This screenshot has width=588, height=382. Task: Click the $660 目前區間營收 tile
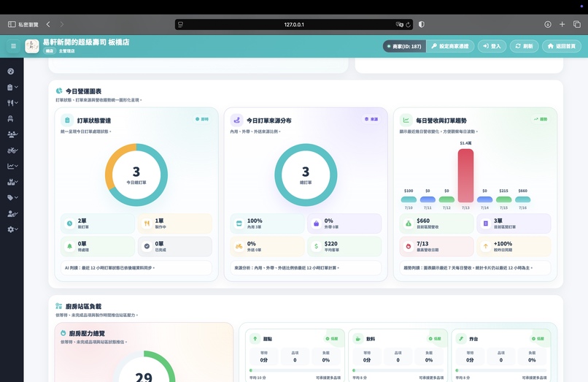point(436,224)
